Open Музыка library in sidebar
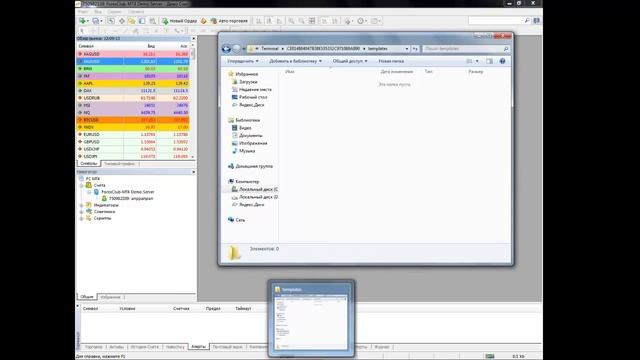 tap(247, 151)
